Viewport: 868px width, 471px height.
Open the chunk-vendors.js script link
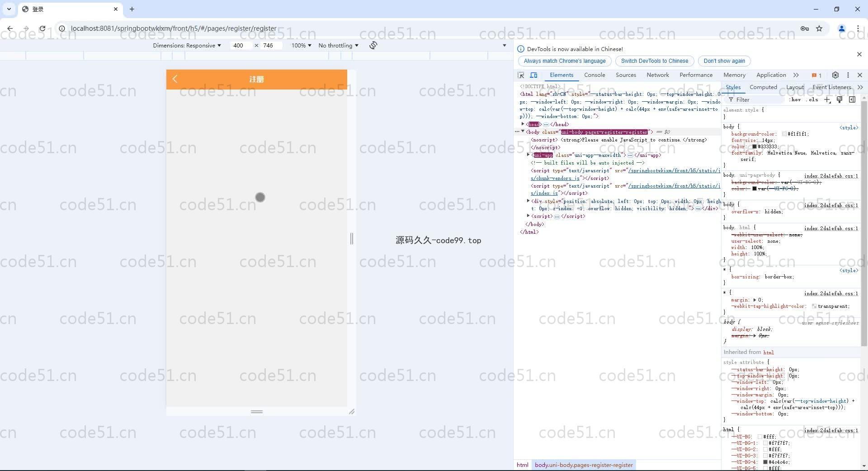click(x=555, y=178)
